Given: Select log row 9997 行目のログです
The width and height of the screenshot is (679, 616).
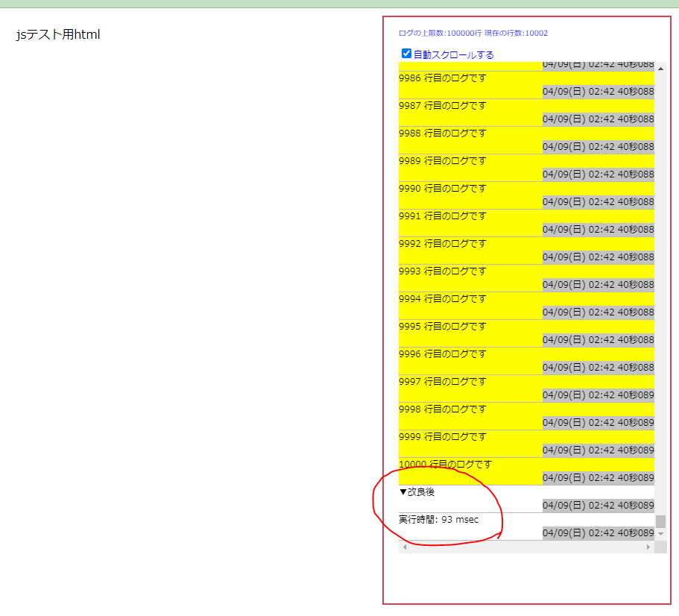Looking at the screenshot, I should tap(526, 389).
